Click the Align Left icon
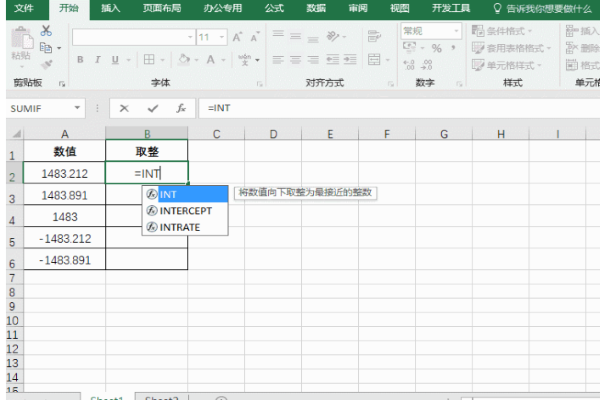Screen dimensions: 600x400 coord(278,59)
